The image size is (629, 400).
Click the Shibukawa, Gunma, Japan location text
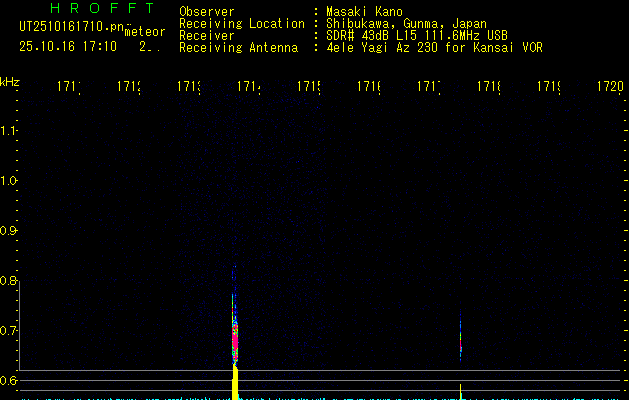coord(407,24)
